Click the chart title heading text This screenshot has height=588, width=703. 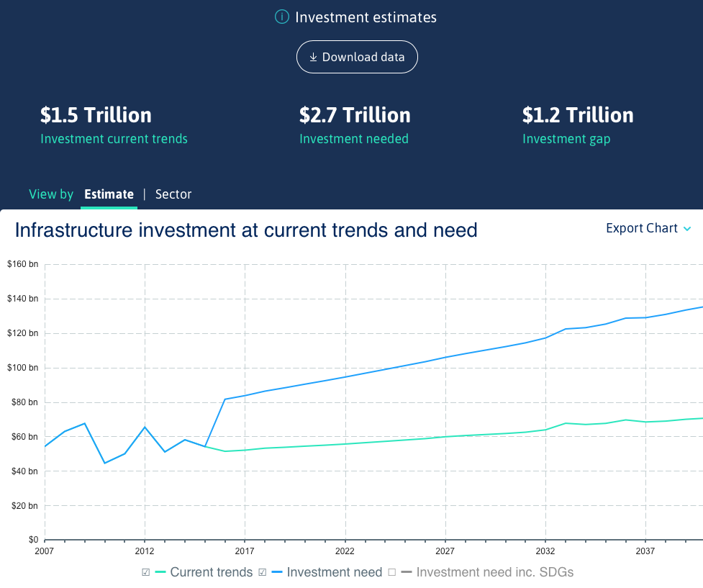point(246,230)
